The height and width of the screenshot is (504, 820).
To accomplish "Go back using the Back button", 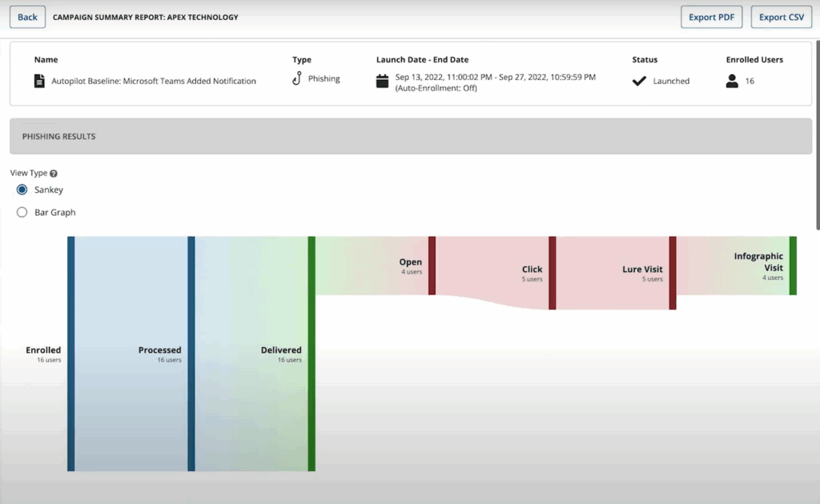I will pyautogui.click(x=27, y=18).
